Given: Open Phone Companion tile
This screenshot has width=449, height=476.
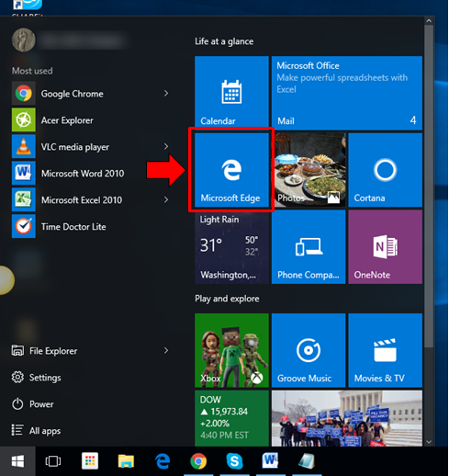Looking at the screenshot, I should (309, 247).
